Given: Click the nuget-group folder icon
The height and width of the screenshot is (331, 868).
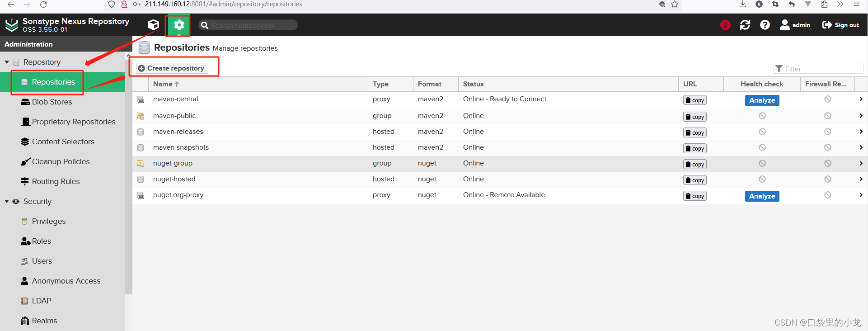Looking at the screenshot, I should [141, 164].
